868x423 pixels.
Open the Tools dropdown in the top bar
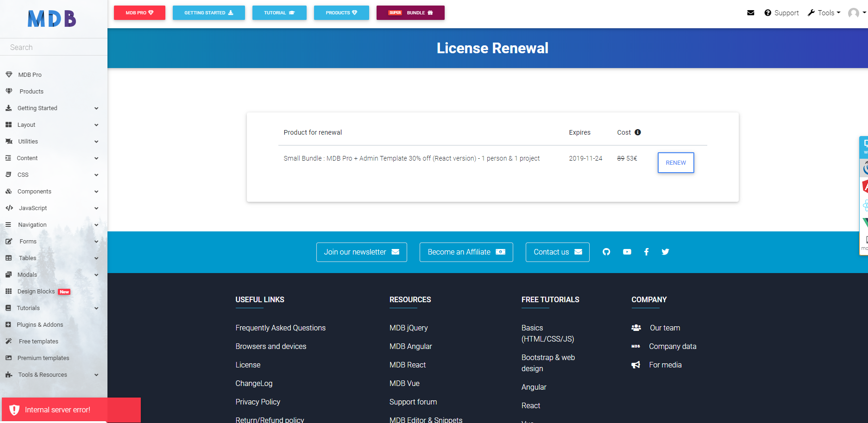click(824, 13)
